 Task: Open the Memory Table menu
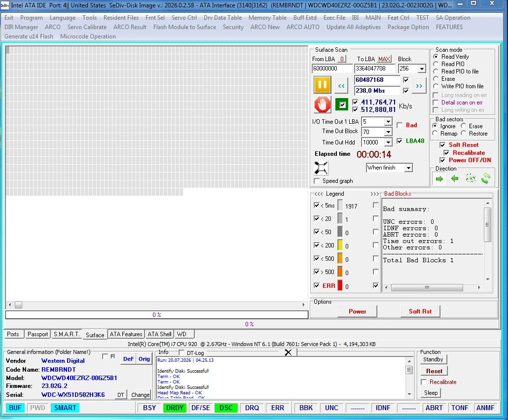[x=267, y=18]
